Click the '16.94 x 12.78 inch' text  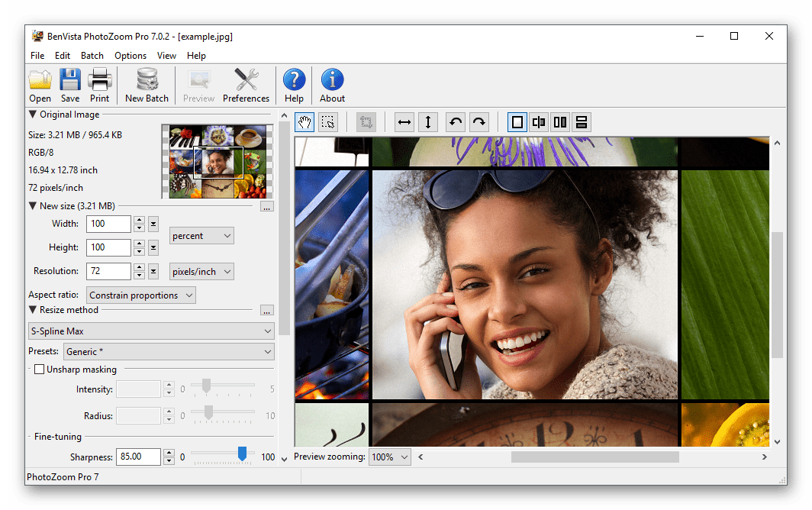63,170
